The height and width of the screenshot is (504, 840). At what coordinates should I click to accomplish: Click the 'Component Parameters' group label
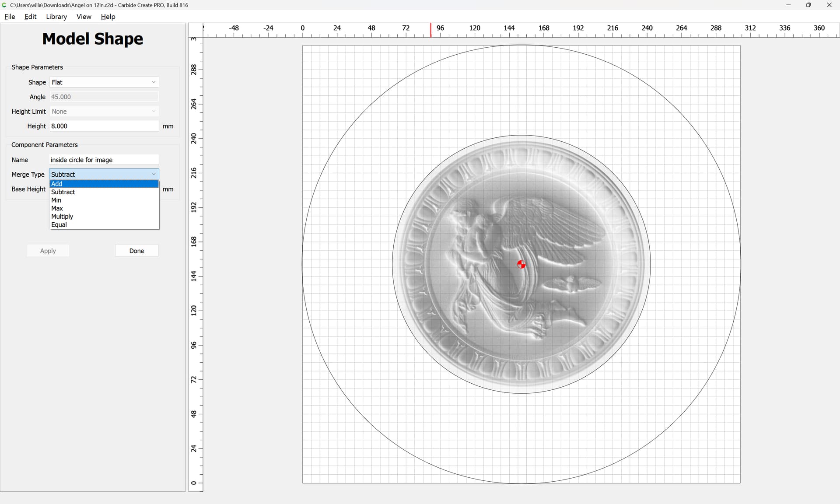(x=45, y=145)
